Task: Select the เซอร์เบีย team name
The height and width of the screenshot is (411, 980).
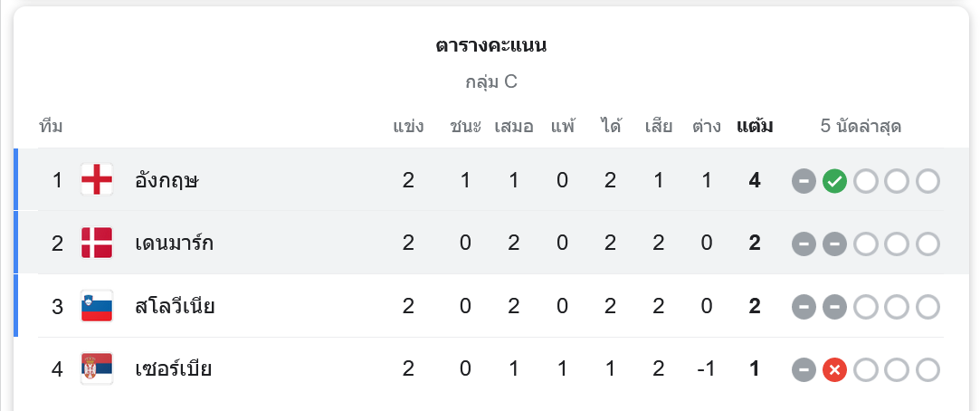Action: click(x=173, y=369)
